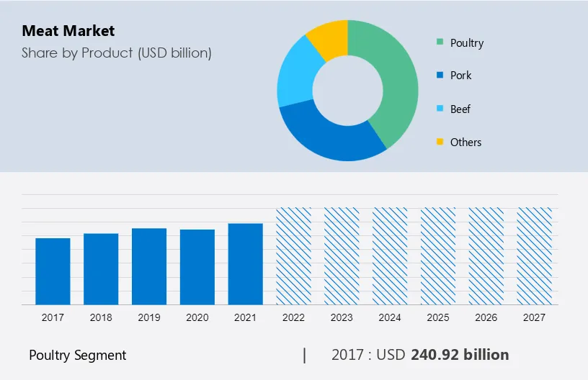Click the 2021 solid bar
Viewport: 588px width, 380px height.
245,264
